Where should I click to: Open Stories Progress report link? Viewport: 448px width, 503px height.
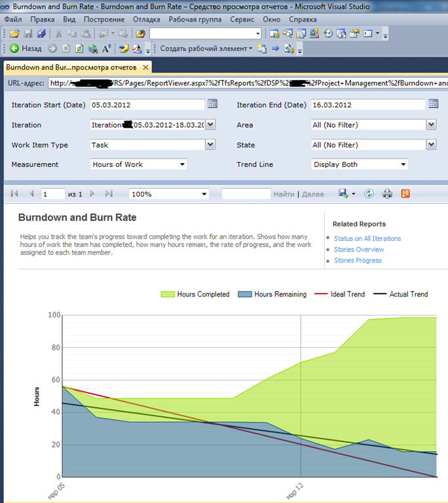tap(358, 260)
